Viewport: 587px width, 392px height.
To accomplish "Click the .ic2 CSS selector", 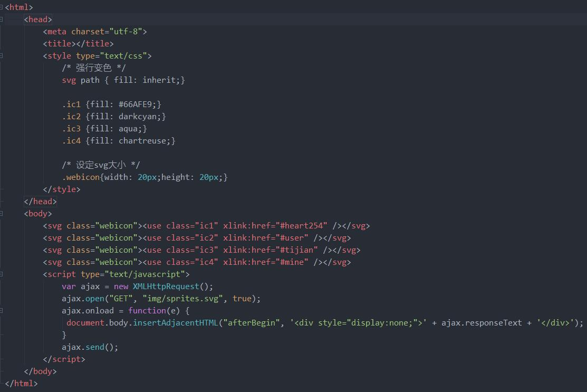I will tap(71, 117).
